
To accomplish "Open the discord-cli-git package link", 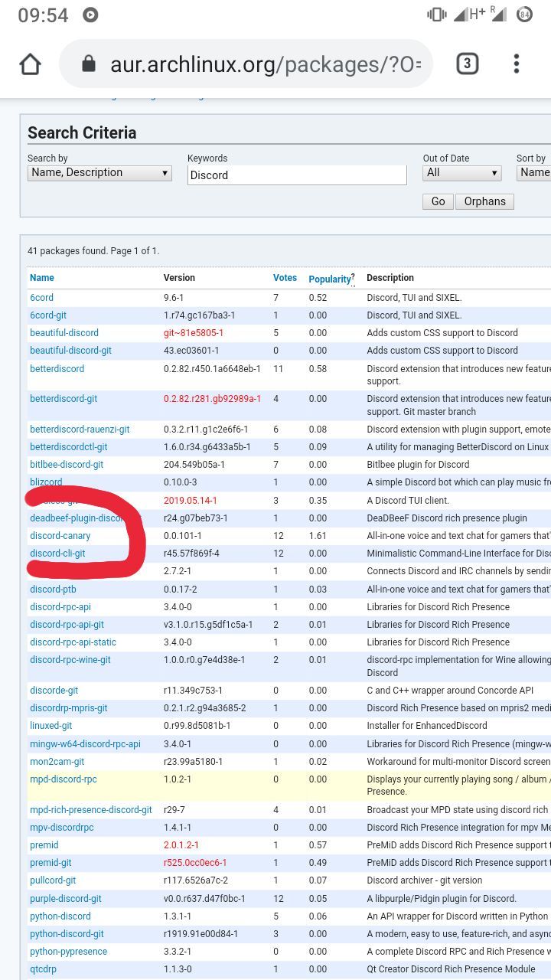I will (x=57, y=554).
